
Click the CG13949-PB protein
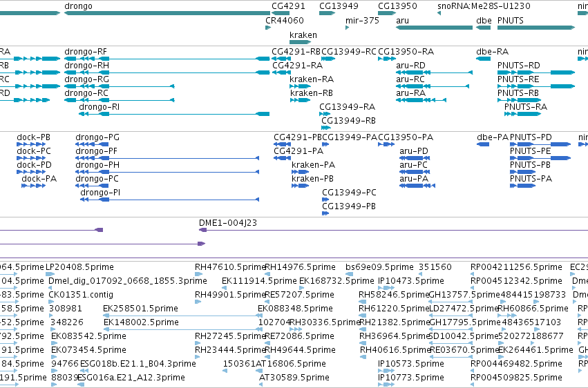[325, 213]
